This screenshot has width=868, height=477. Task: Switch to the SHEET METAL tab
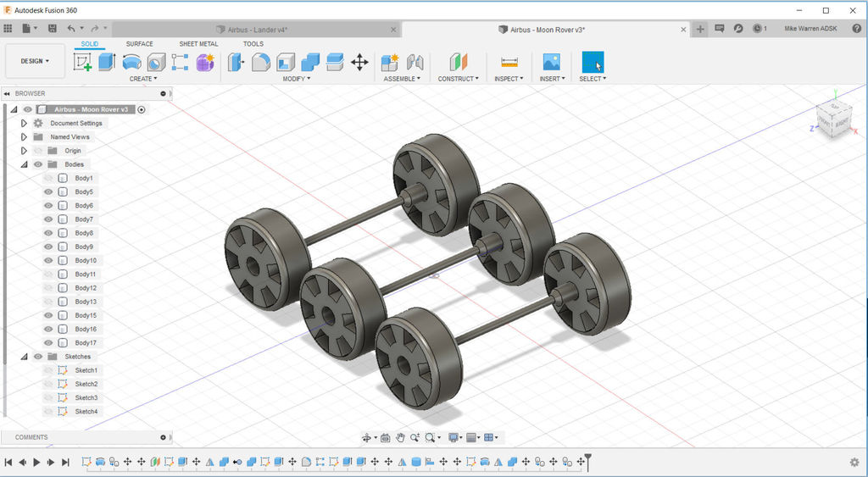198,44
